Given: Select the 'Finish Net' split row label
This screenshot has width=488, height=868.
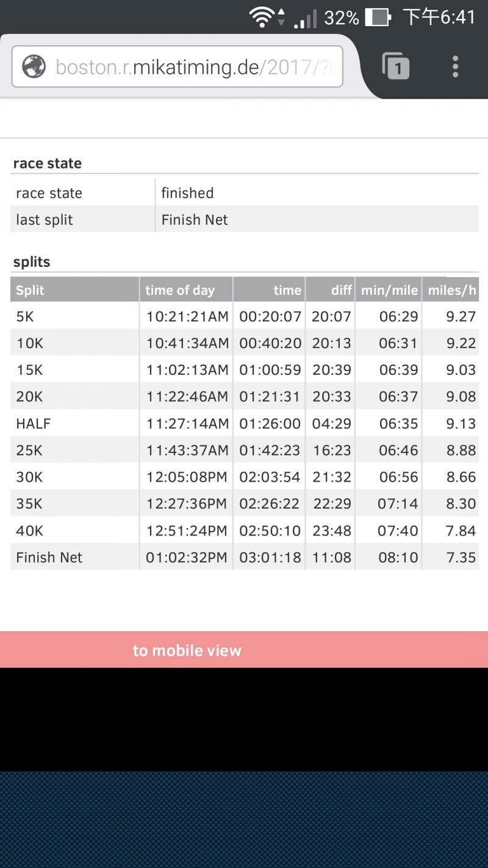Looking at the screenshot, I should (x=49, y=557).
